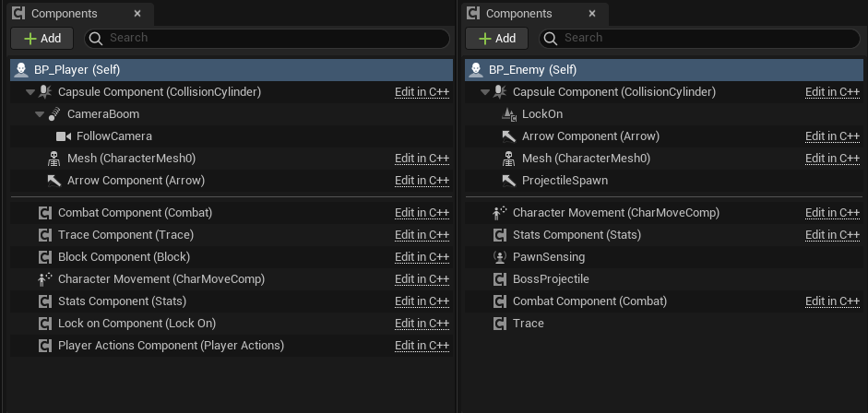Focus the BP_Player components search field

(x=267, y=38)
